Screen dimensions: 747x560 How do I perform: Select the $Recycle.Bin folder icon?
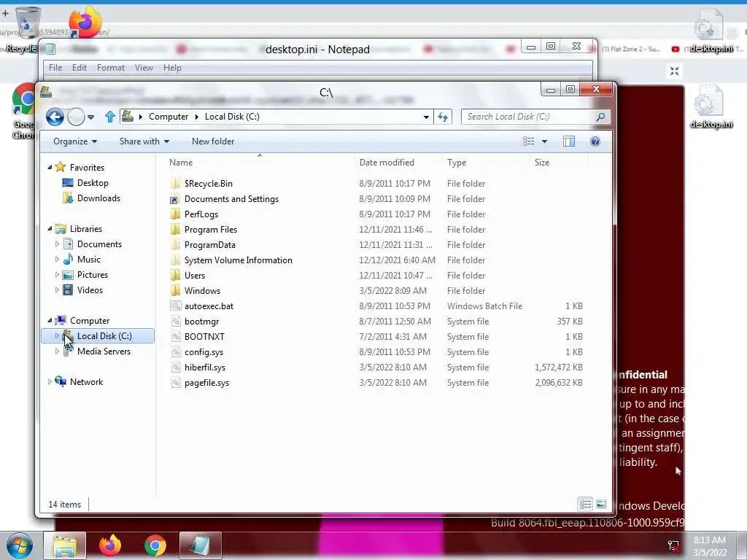coord(175,183)
